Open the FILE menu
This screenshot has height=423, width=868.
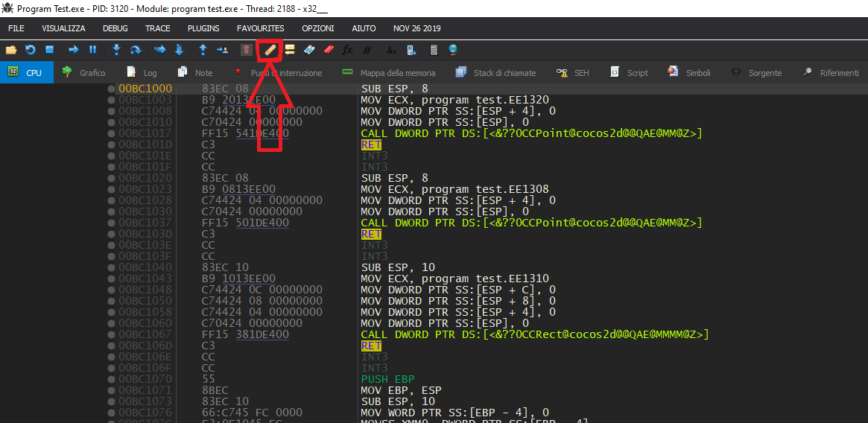pyautogui.click(x=16, y=28)
